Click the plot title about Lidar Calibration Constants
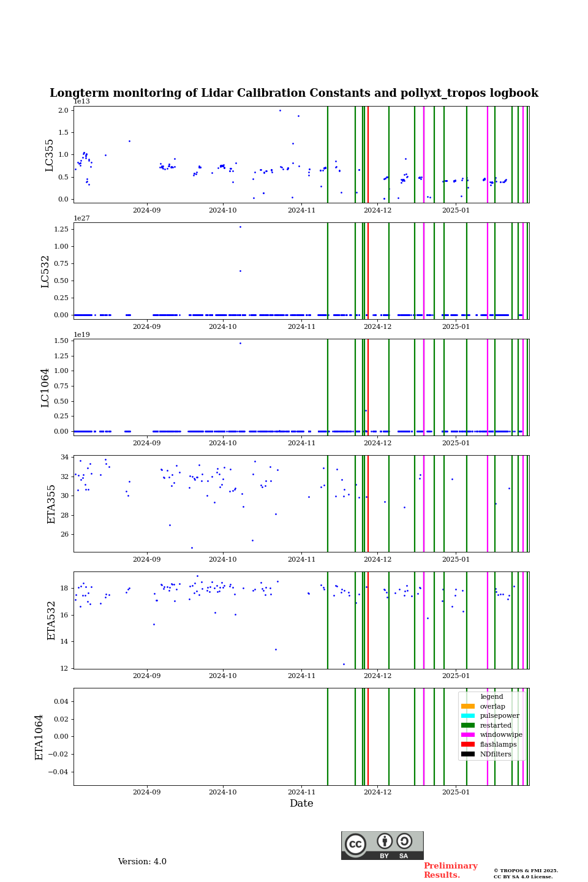The height and width of the screenshot is (882, 588). 294,93
